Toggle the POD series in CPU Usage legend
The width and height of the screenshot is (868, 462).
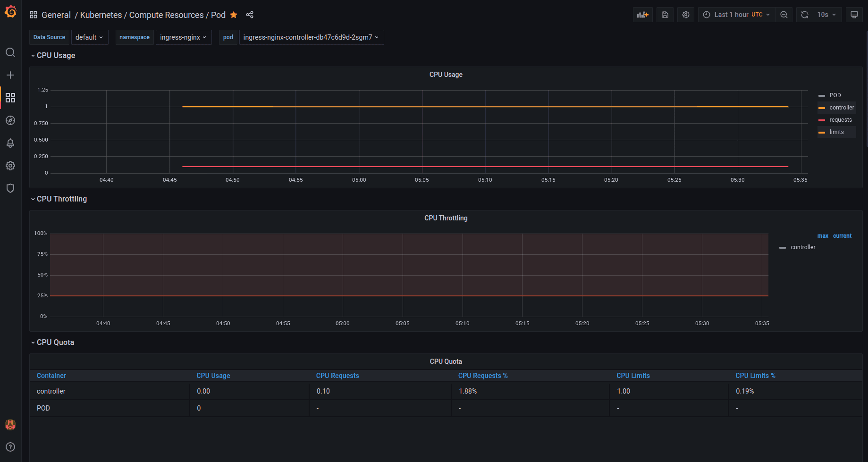tap(835, 95)
